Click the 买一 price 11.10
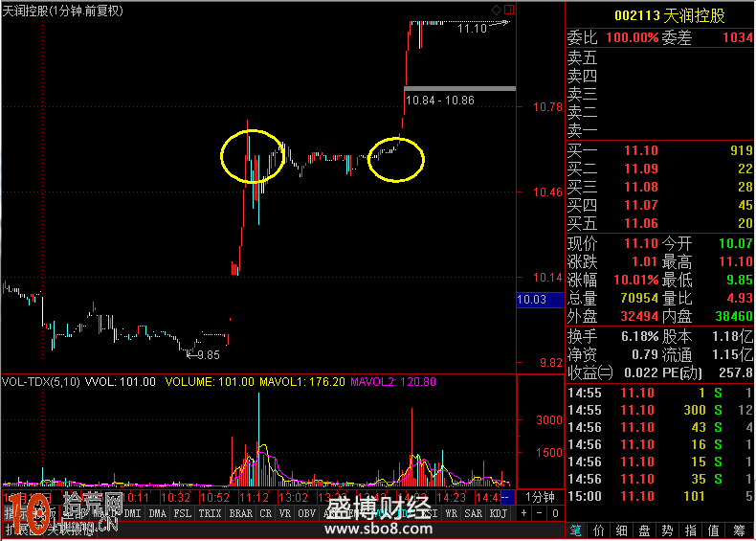 point(641,150)
